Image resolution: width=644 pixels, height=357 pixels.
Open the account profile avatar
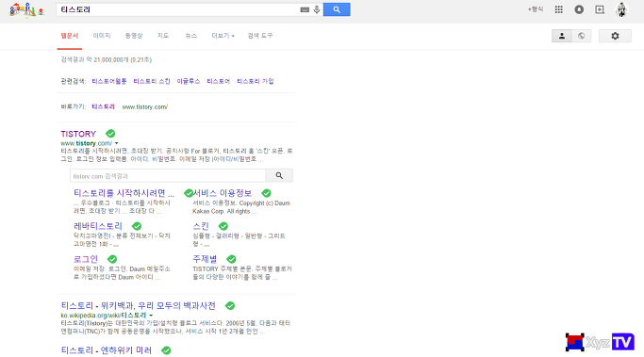(621, 9)
